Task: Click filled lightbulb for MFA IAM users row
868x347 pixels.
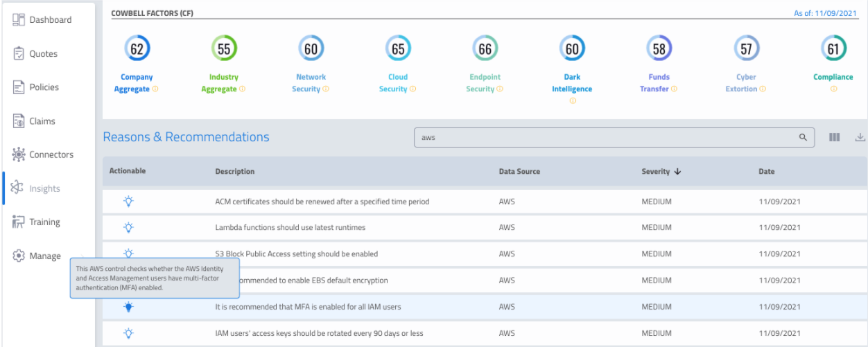Action: (128, 307)
